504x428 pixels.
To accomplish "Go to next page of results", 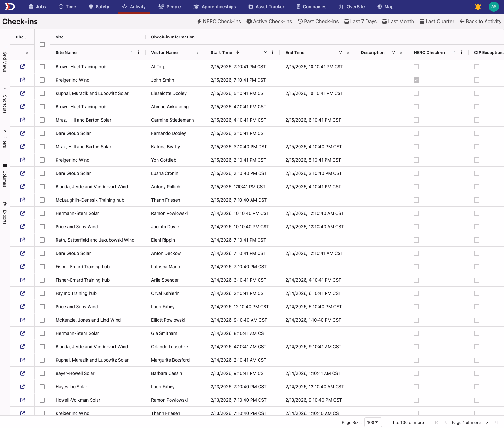I will click(x=487, y=422).
